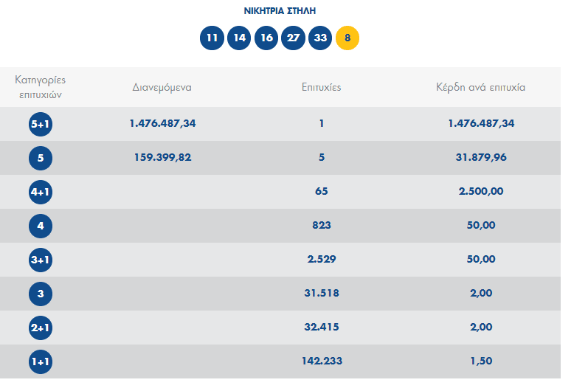Click the yellow Joker ball 8
Viewport: 588px width, 391px height.
347,38
